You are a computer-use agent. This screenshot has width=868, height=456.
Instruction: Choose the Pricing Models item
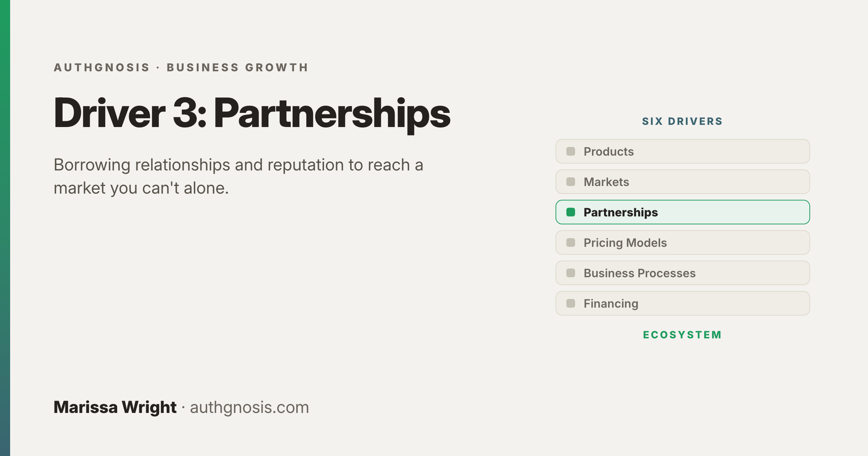point(683,242)
